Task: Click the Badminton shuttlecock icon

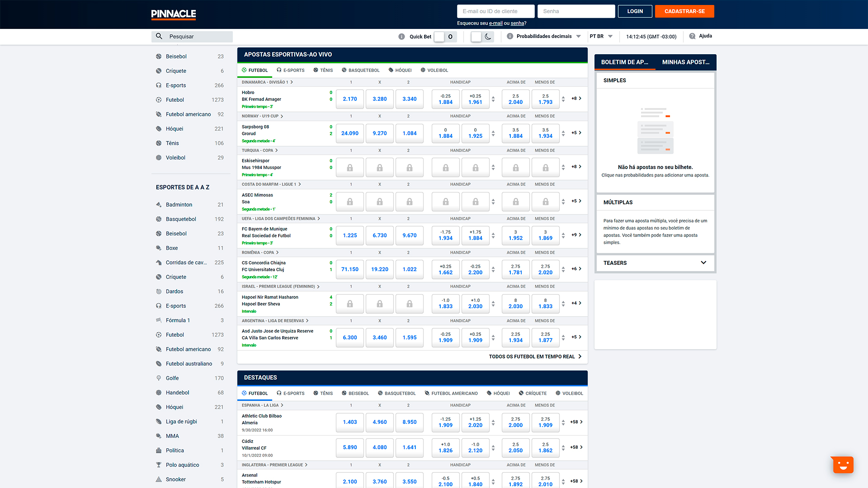Action: [x=159, y=205]
